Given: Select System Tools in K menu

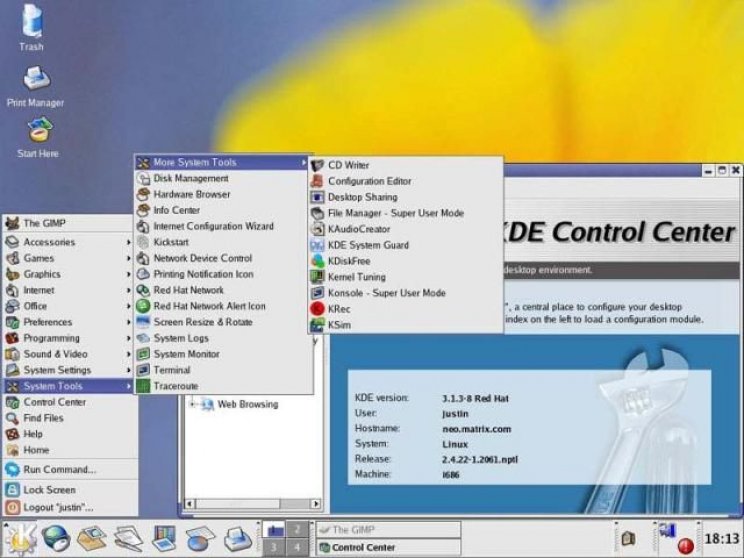Looking at the screenshot, I should coord(69,386).
